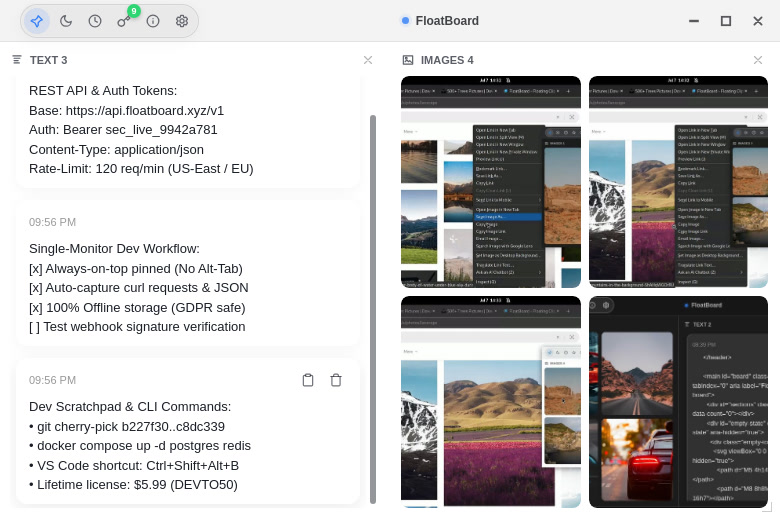Toggle the pin always-on-top icon

coord(36,21)
